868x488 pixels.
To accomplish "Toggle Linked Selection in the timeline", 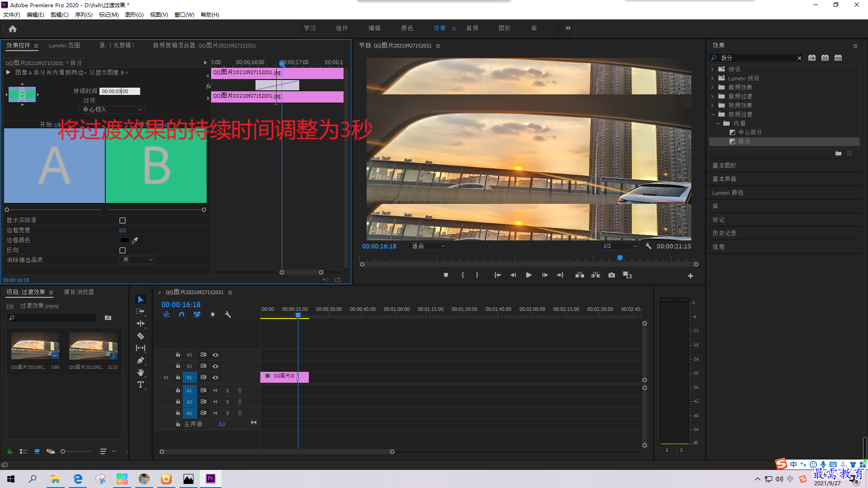I will pos(197,314).
